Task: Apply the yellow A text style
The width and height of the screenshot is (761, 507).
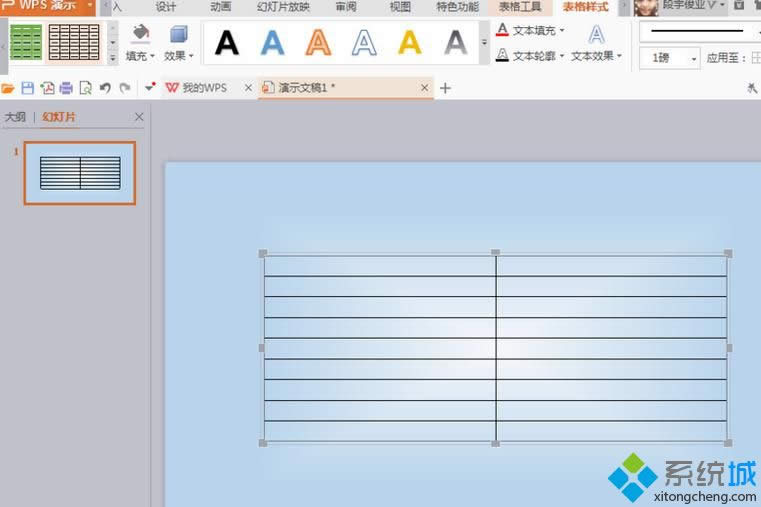Action: pyautogui.click(x=410, y=43)
